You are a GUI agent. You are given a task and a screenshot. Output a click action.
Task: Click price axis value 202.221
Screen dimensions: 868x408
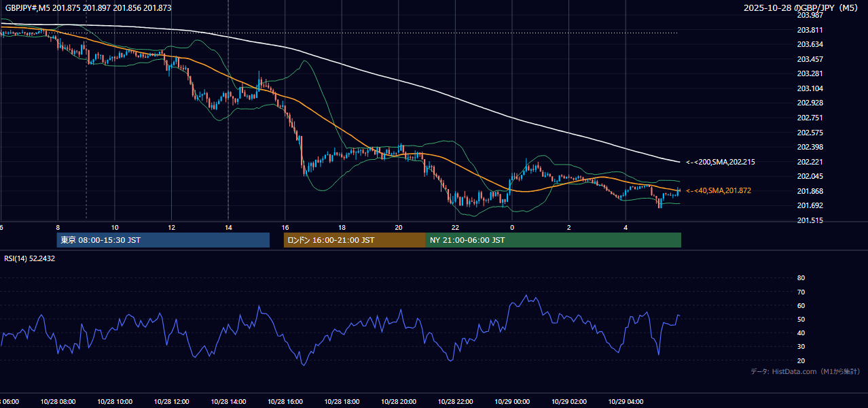[810, 162]
